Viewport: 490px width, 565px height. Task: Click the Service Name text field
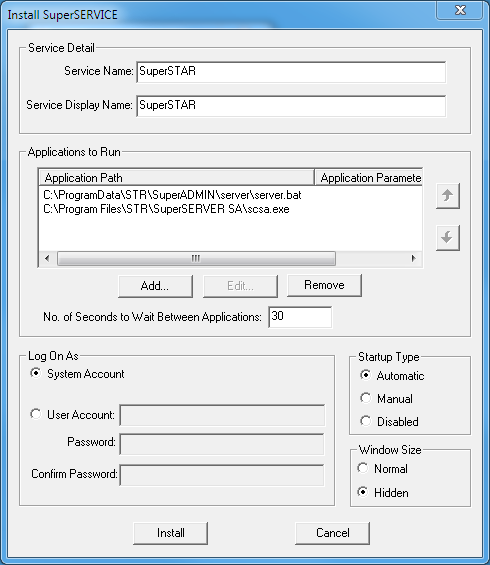291,72
